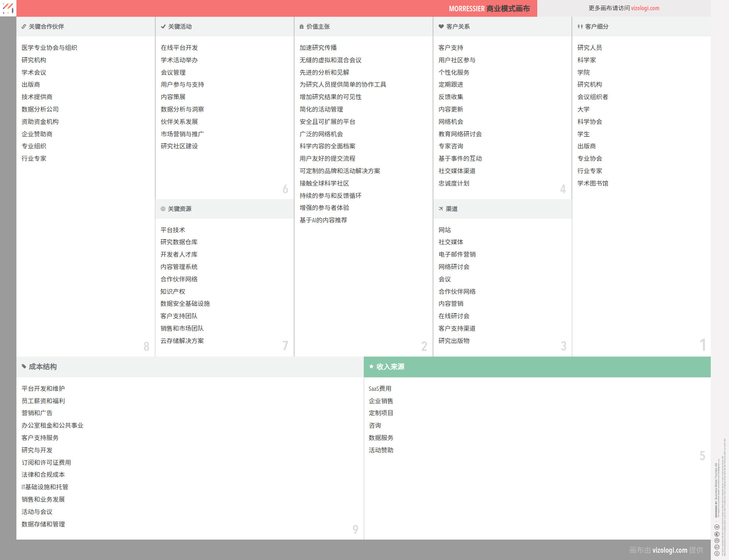
Task: Click the airplane icon beside 渠道
Action: 441,209
